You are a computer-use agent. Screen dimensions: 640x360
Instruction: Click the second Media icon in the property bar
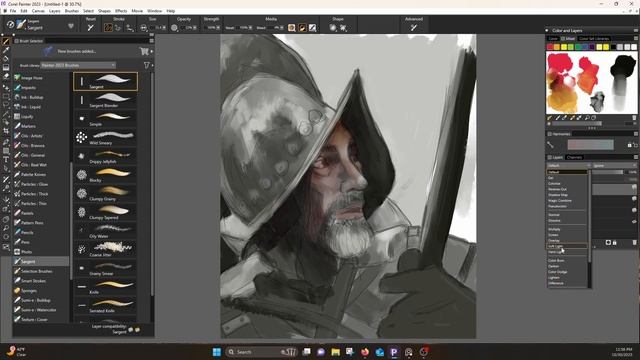pos(302,28)
